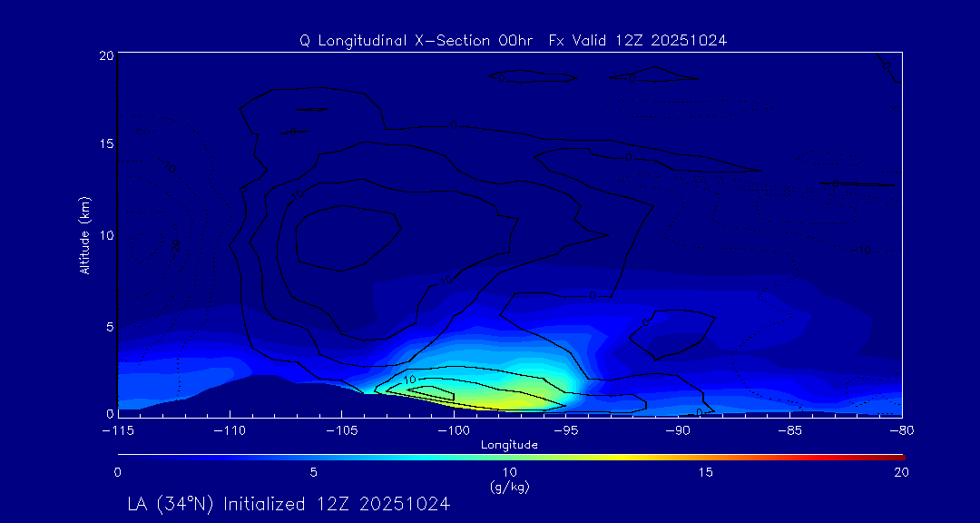The width and height of the screenshot is (980, 523).
Task: Click the '-85' longitude tick label
Action: [790, 430]
